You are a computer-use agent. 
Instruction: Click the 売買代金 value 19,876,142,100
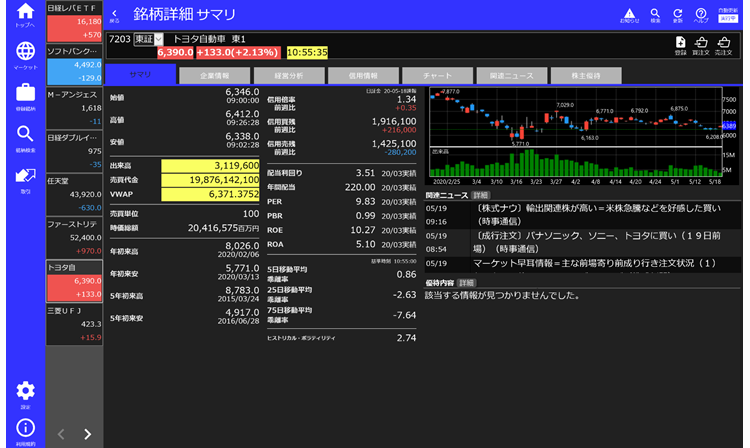[210, 180]
